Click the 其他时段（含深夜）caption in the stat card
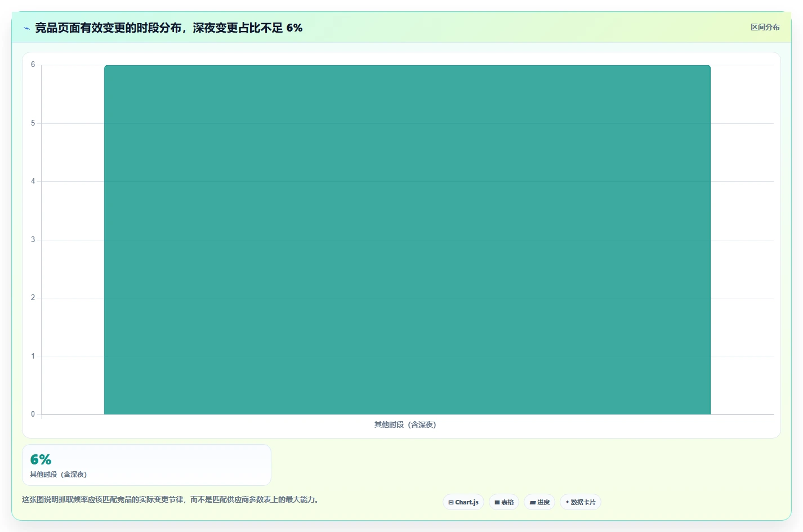 click(58, 475)
